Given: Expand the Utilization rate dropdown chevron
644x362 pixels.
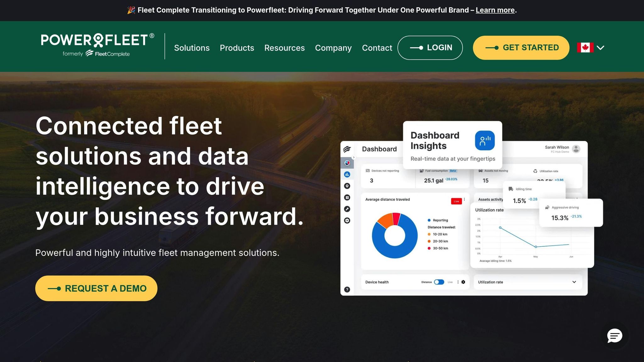Looking at the screenshot, I should (x=574, y=282).
